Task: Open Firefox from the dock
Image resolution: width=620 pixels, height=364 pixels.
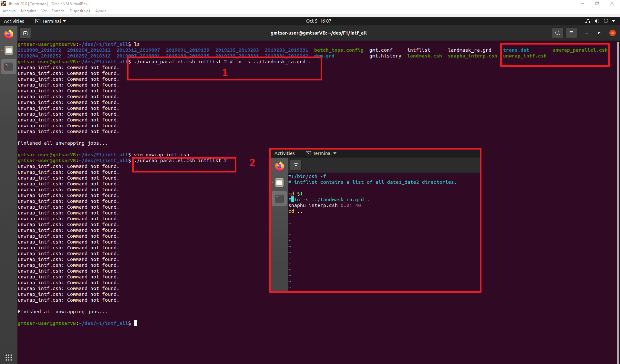Action: [9, 34]
